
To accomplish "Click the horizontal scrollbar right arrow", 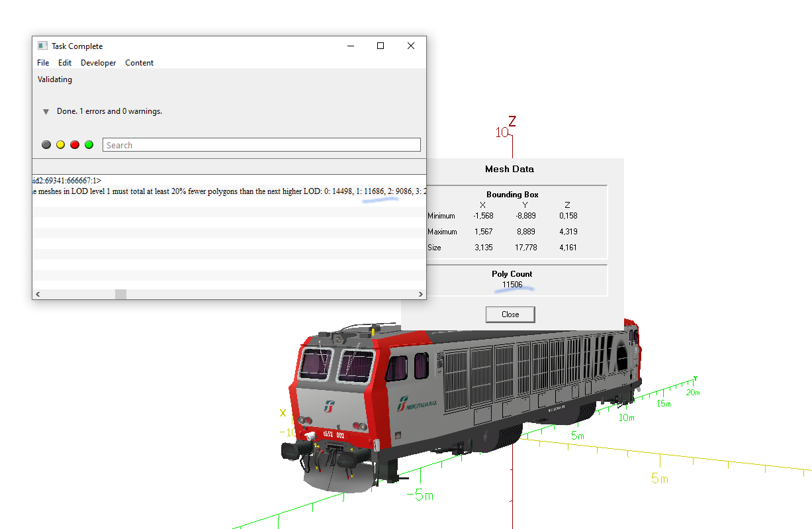I will [421, 294].
